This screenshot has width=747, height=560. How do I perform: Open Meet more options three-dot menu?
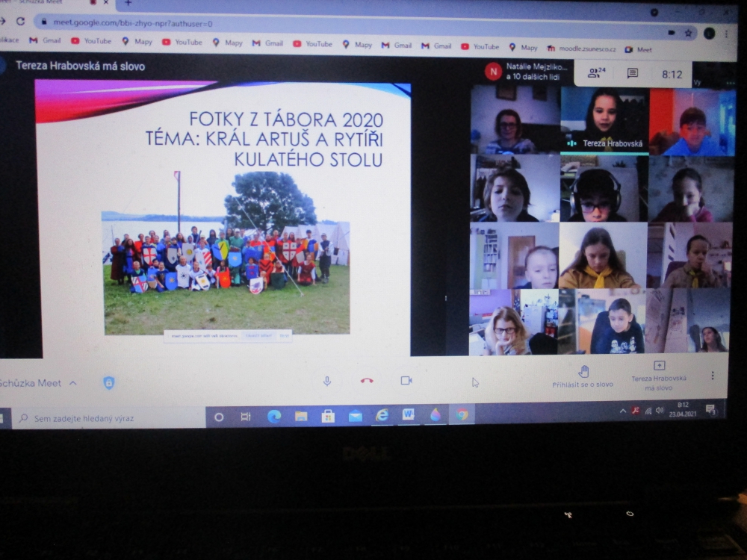[x=713, y=376]
